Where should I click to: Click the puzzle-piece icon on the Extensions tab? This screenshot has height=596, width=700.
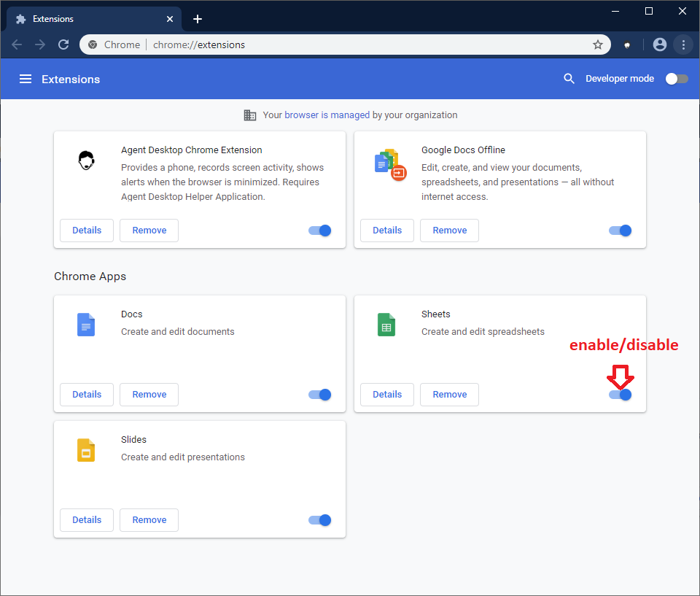tap(20, 19)
